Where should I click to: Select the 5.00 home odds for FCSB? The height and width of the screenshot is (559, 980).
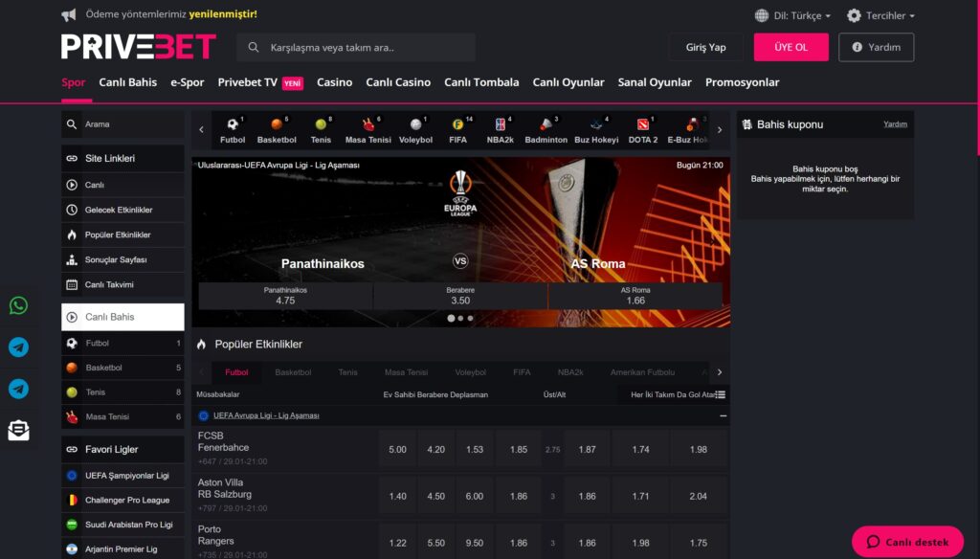[x=397, y=450]
